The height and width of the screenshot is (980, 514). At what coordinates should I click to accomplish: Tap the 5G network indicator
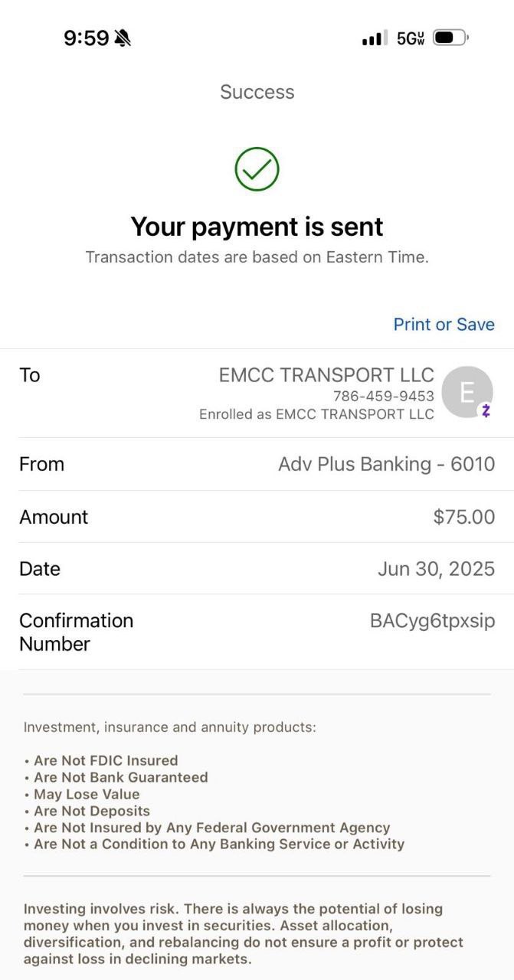coord(411,38)
